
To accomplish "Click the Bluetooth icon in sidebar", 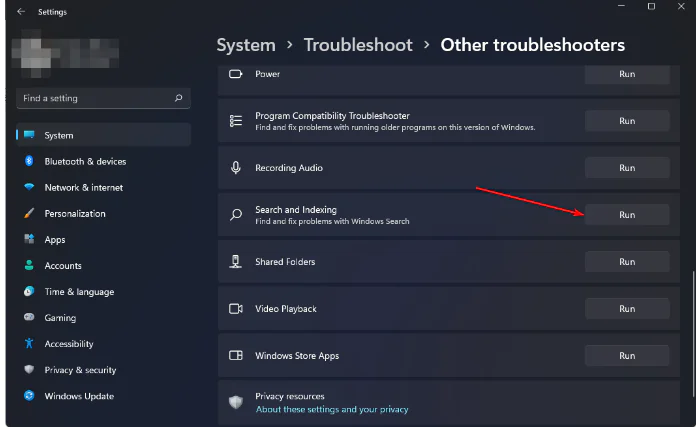I will pyautogui.click(x=29, y=161).
